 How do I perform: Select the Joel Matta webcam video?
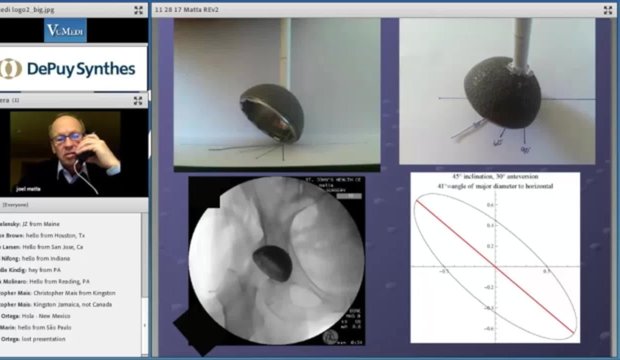65,152
